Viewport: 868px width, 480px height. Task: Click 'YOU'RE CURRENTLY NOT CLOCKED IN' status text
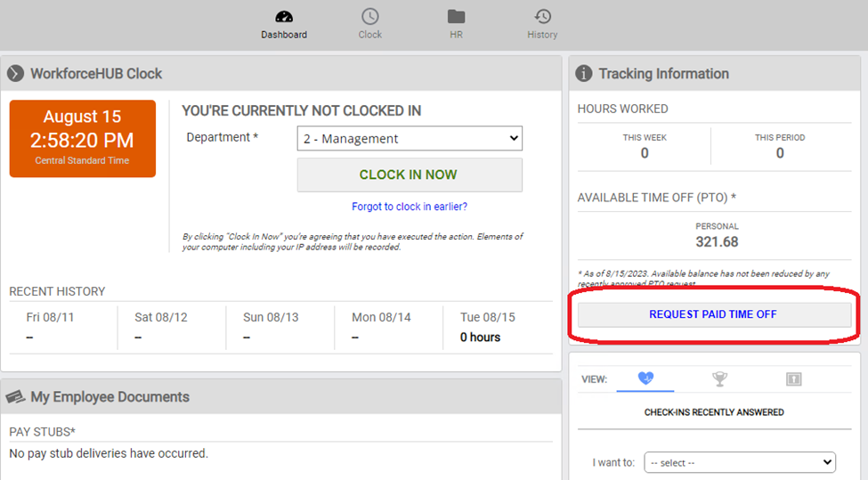coord(301,110)
